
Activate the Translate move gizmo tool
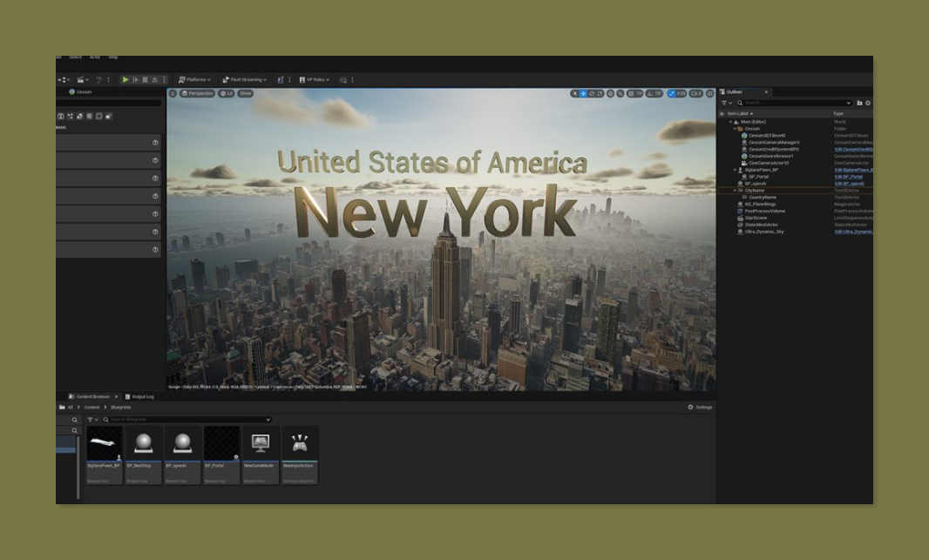[583, 93]
